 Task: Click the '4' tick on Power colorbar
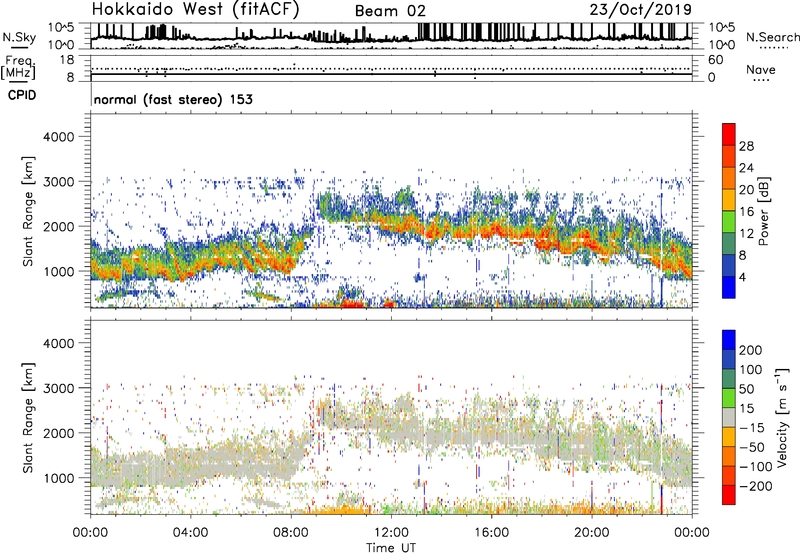[742, 277]
